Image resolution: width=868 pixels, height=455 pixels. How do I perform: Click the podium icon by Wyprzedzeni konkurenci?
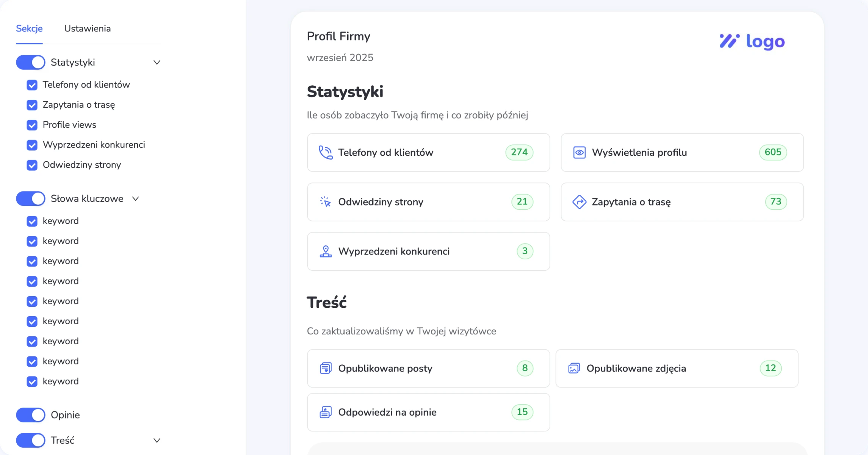[x=325, y=251]
